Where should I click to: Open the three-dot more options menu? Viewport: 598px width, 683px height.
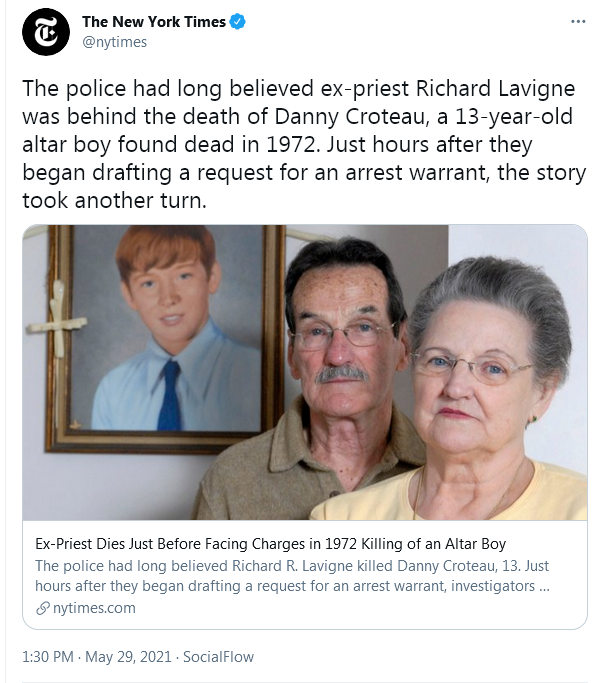578,21
